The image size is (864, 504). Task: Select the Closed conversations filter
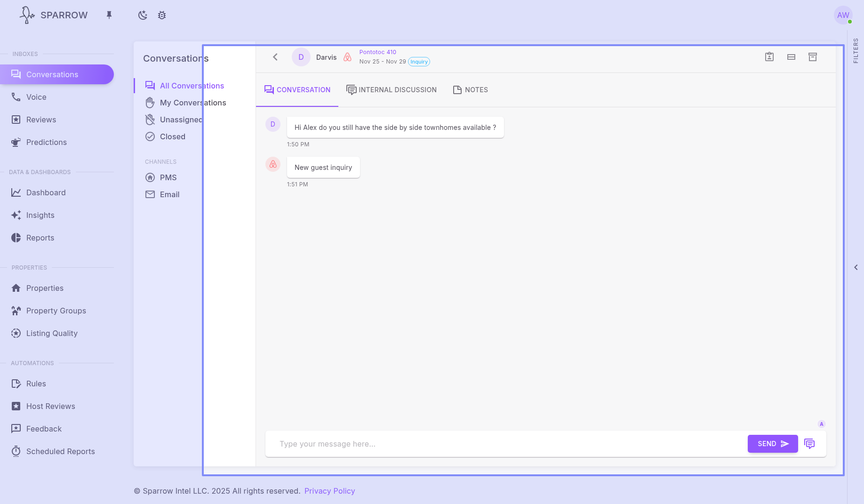[172, 136]
